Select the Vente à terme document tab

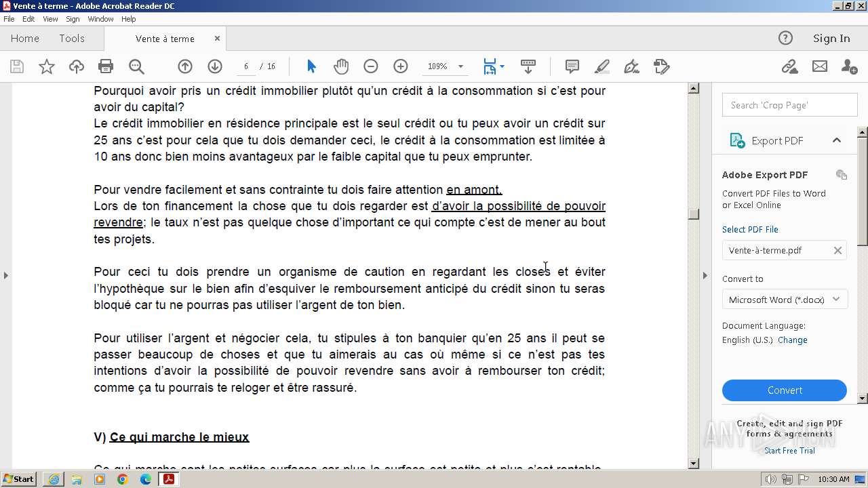165,39
